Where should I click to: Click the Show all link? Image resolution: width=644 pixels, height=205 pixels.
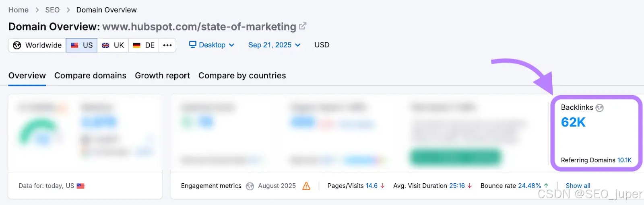(x=578, y=186)
